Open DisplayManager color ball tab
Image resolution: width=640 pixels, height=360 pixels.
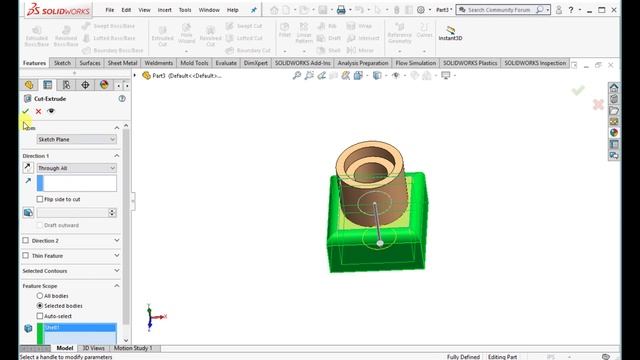point(104,85)
